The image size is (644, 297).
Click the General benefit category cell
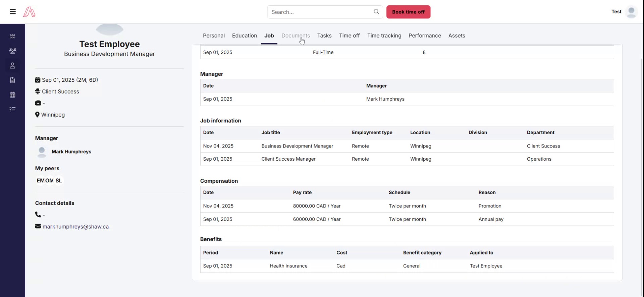412,266
